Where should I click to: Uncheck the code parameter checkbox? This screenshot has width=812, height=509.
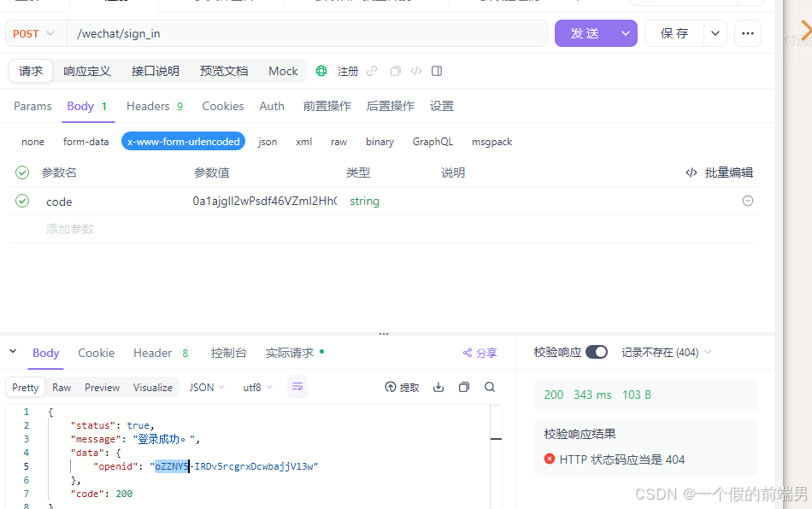22,201
